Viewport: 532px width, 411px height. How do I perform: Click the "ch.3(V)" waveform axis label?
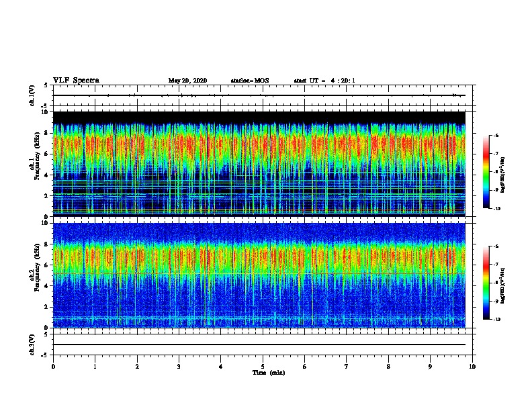pos(32,345)
